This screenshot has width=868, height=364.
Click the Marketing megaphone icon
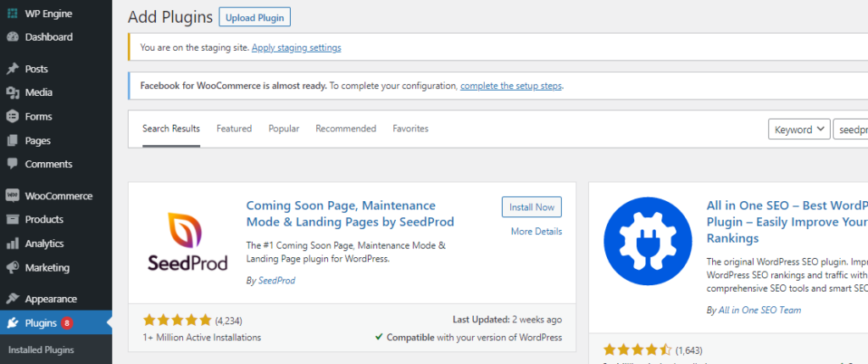(12, 267)
